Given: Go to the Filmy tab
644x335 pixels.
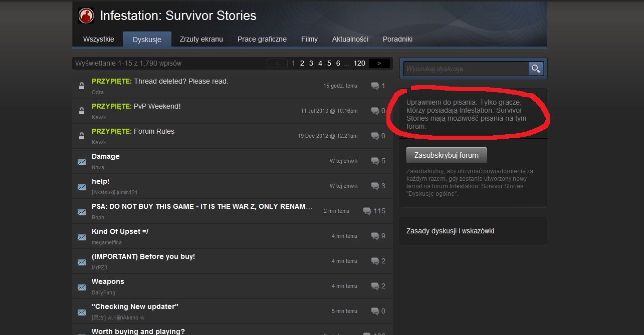Looking at the screenshot, I should 309,39.
